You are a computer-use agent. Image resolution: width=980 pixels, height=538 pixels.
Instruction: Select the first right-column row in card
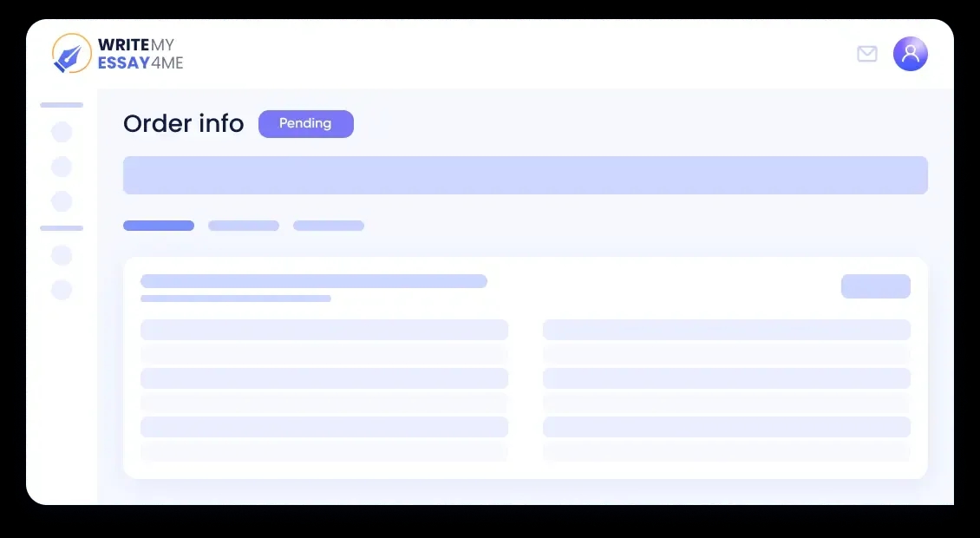pyautogui.click(x=727, y=330)
